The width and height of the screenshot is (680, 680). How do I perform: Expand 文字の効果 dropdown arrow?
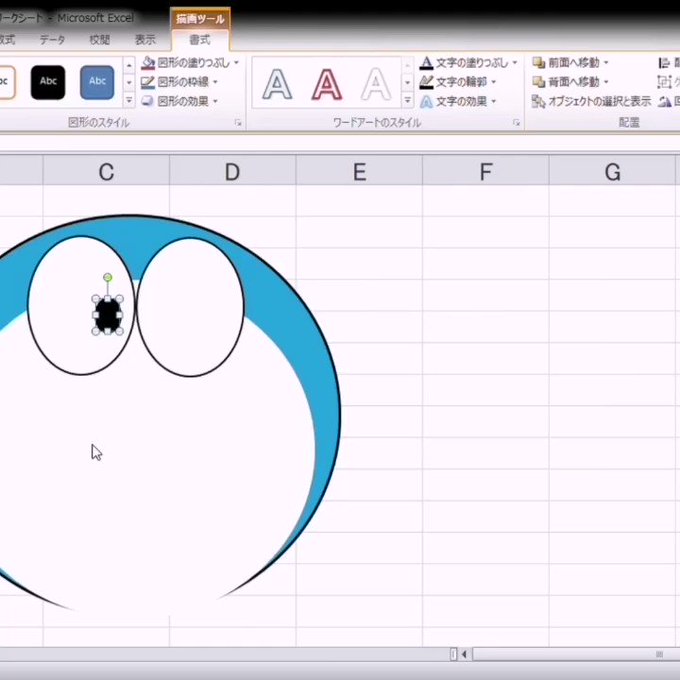(494, 101)
